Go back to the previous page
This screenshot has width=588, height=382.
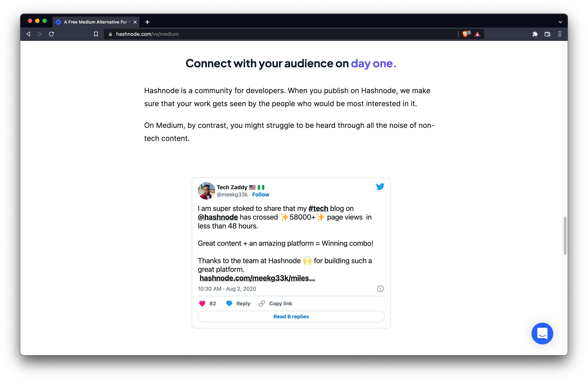(x=28, y=34)
